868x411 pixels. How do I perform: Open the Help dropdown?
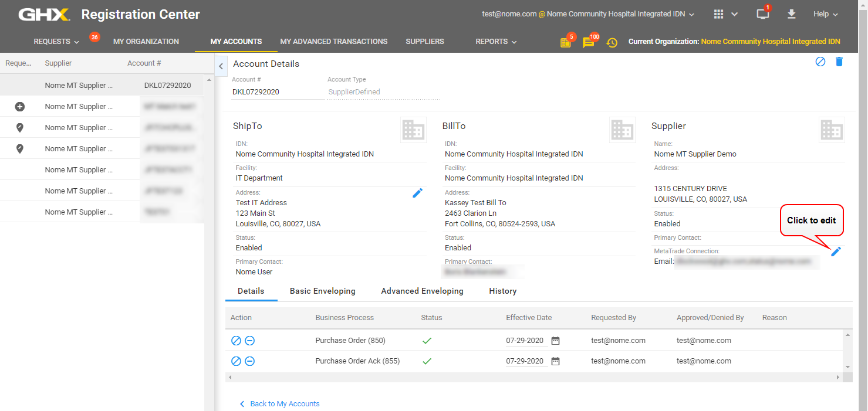click(x=825, y=14)
